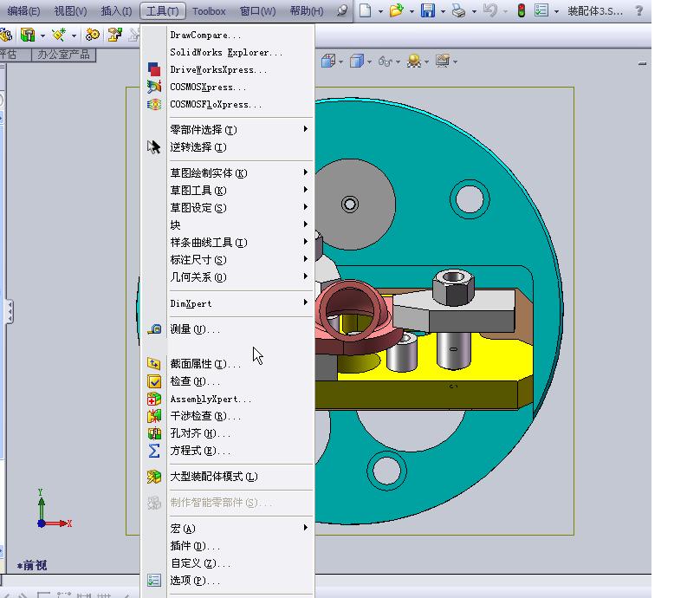Open 选项 options from menu
Image resolution: width=700 pixels, height=598 pixels.
[x=195, y=581]
